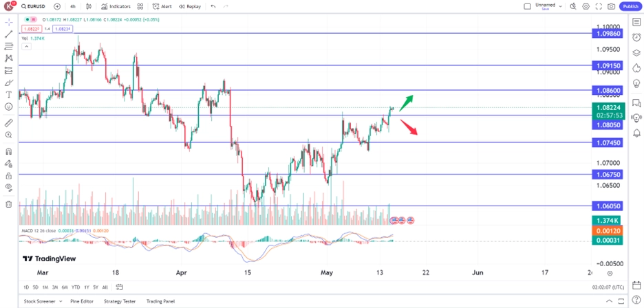
Task: Select the zoom in tool
Action: point(9,135)
